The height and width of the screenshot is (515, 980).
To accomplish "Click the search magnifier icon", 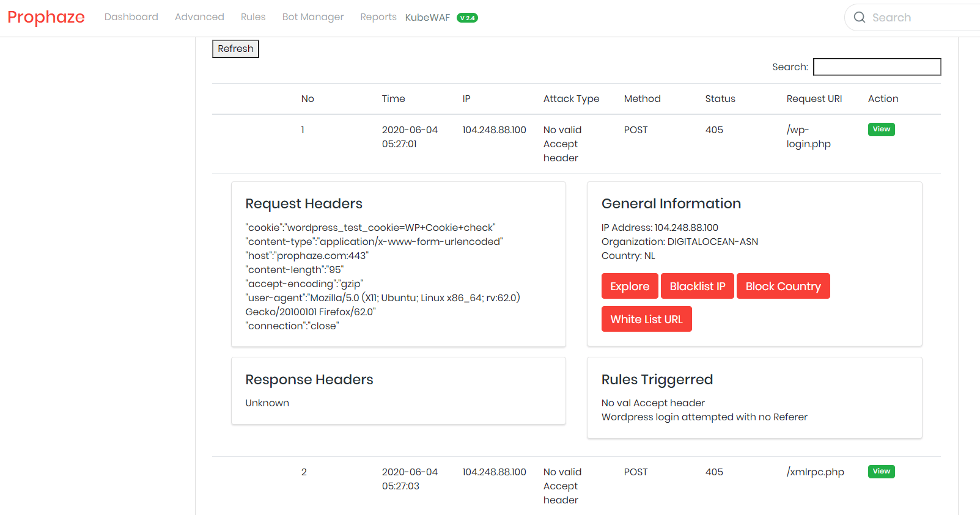I will point(860,18).
